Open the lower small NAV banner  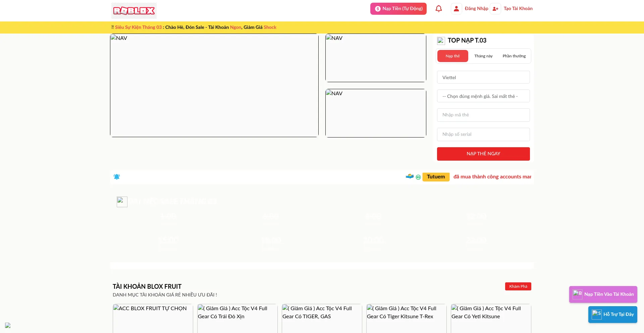pos(376,113)
